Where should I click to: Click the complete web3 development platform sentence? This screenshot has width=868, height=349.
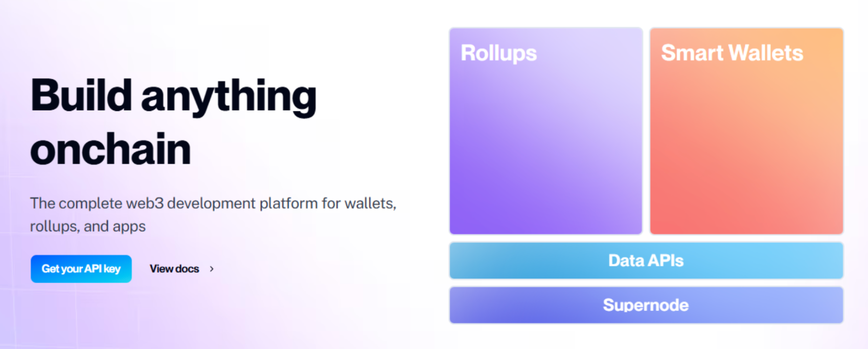(x=213, y=203)
